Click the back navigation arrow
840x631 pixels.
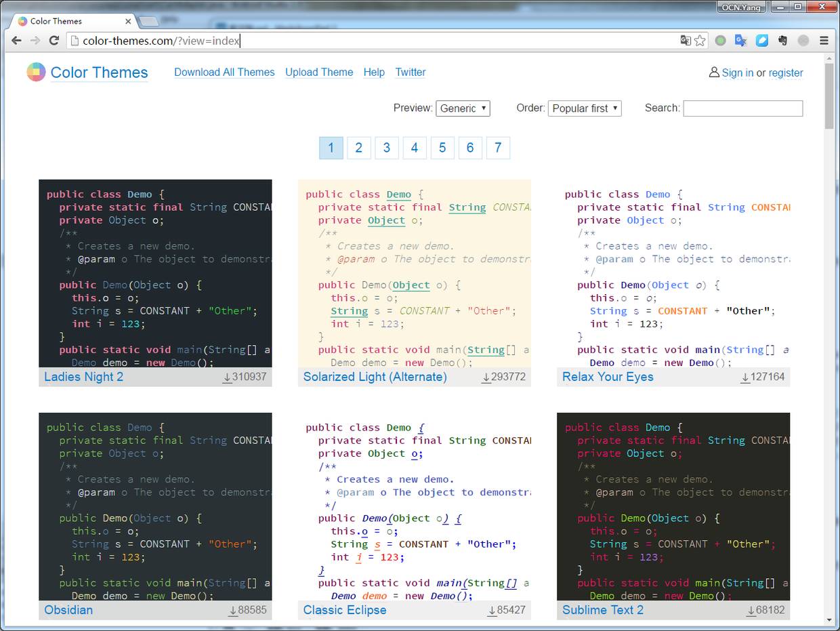tap(16, 40)
